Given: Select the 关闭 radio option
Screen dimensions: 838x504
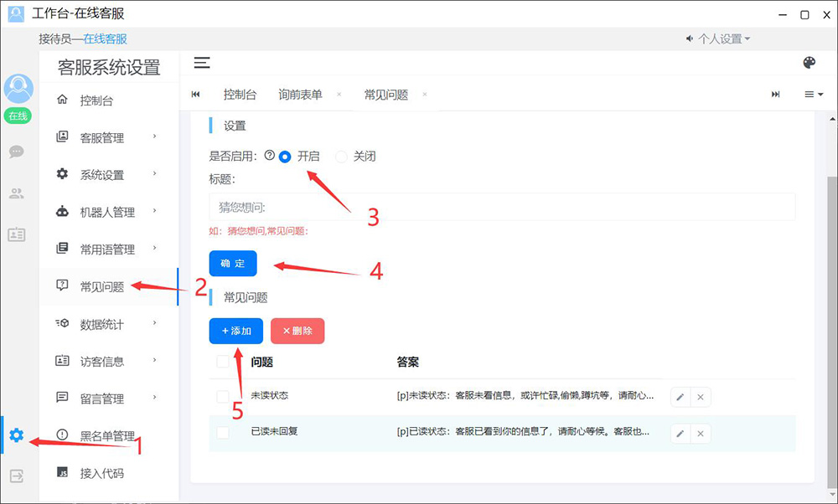Looking at the screenshot, I should click(341, 157).
